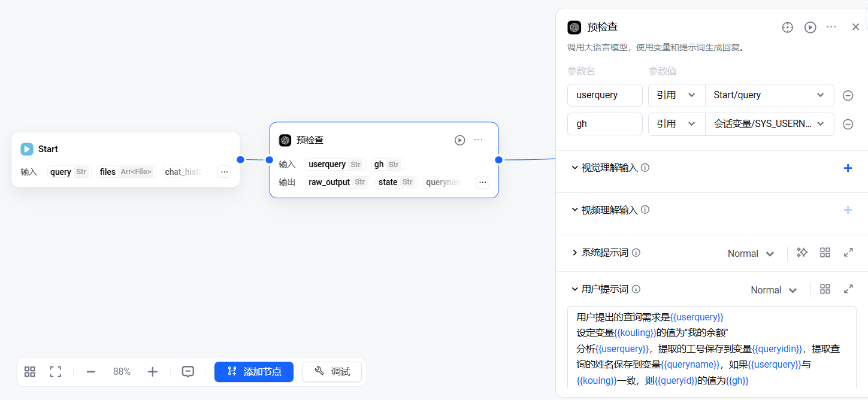Remove the userquery parameter row
868x400 pixels.
point(848,96)
